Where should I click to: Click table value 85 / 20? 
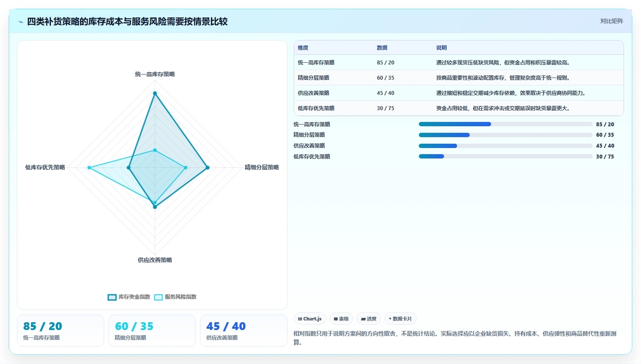click(386, 63)
